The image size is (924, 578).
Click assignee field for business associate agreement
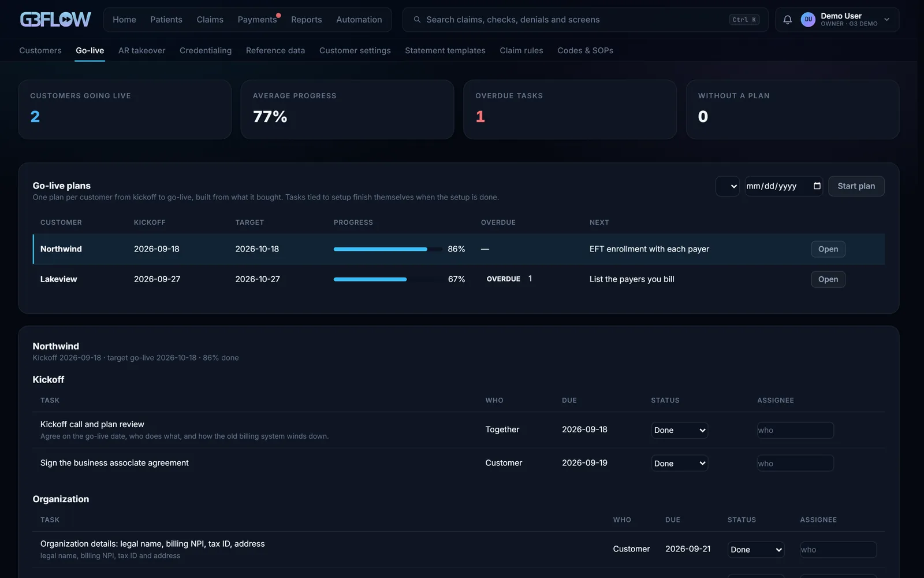click(795, 464)
